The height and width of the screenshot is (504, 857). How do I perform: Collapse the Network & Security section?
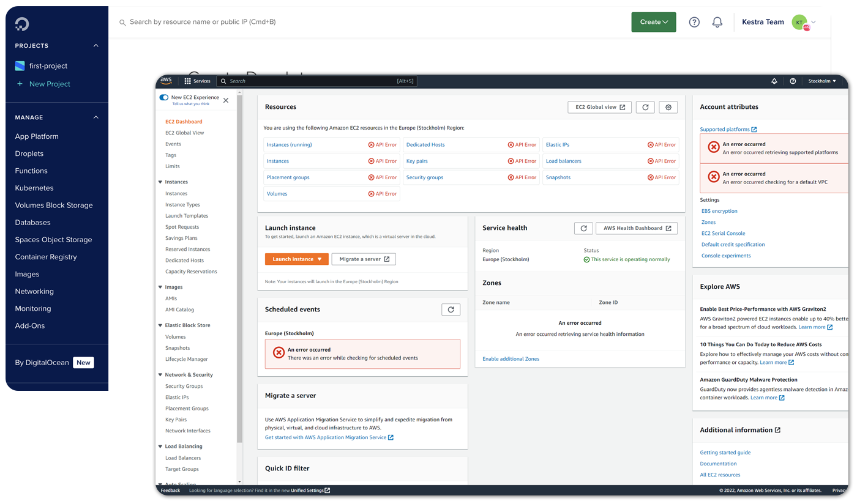[160, 375]
